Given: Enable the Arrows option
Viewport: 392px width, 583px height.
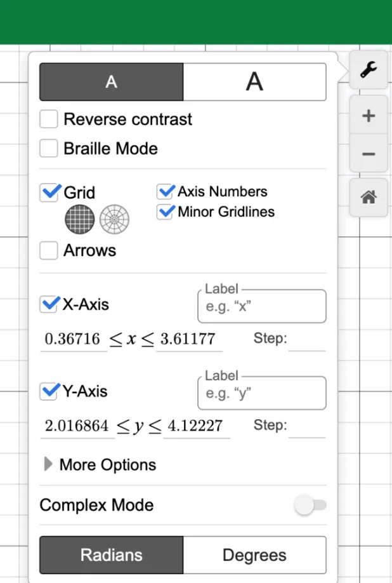Looking at the screenshot, I should click(x=49, y=250).
